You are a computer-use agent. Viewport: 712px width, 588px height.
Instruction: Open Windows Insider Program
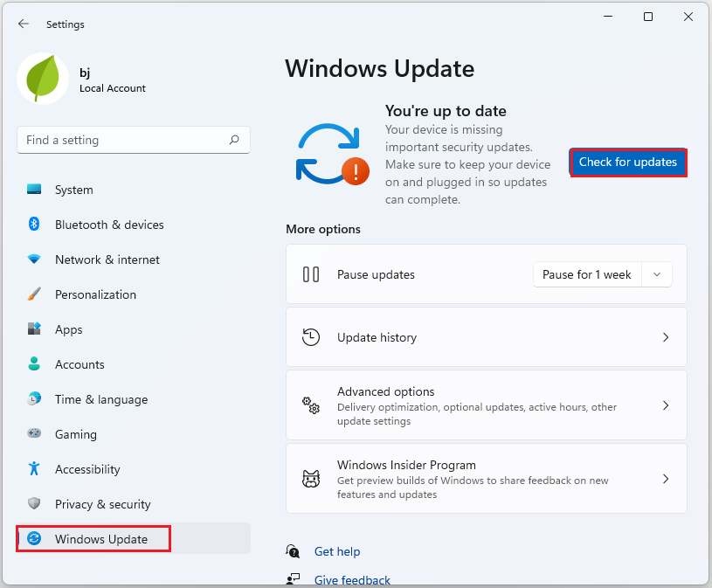point(487,479)
